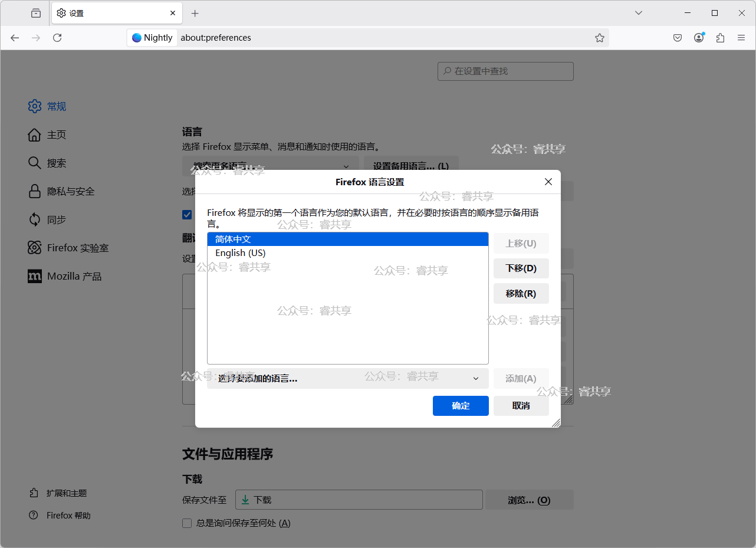Select 搜索 settings category
Viewport: 756px width, 548px height.
tap(57, 163)
